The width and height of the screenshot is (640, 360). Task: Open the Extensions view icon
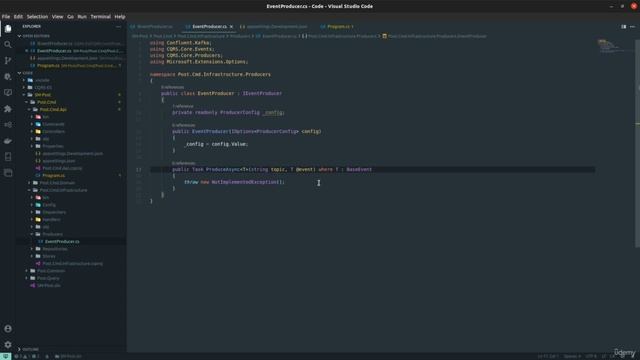click(8, 109)
